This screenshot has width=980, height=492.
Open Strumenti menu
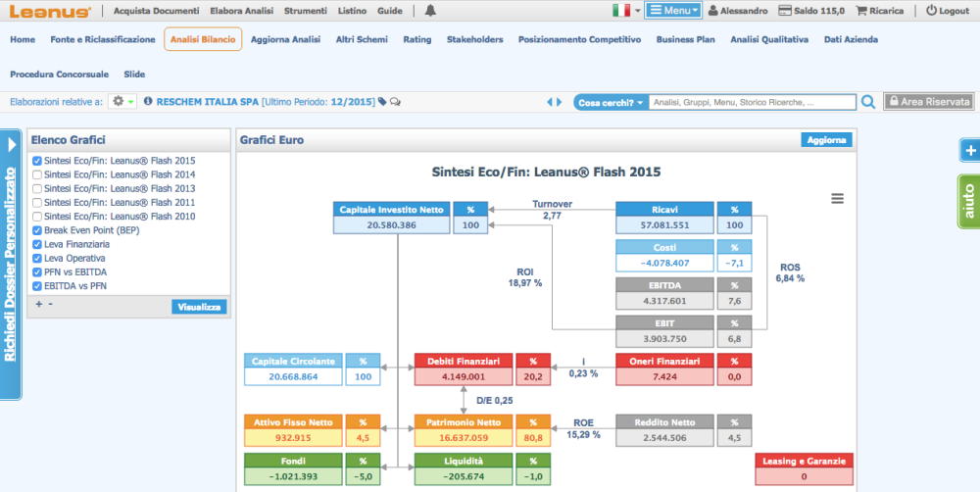[306, 11]
